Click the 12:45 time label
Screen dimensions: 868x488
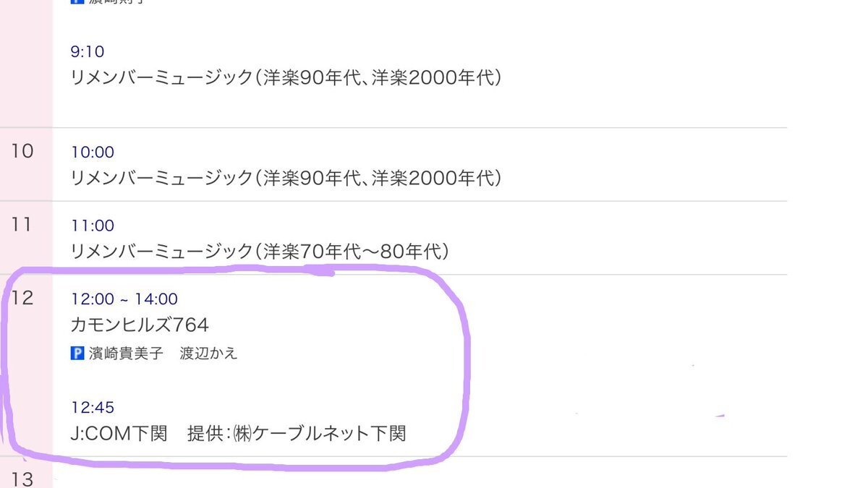click(x=93, y=408)
